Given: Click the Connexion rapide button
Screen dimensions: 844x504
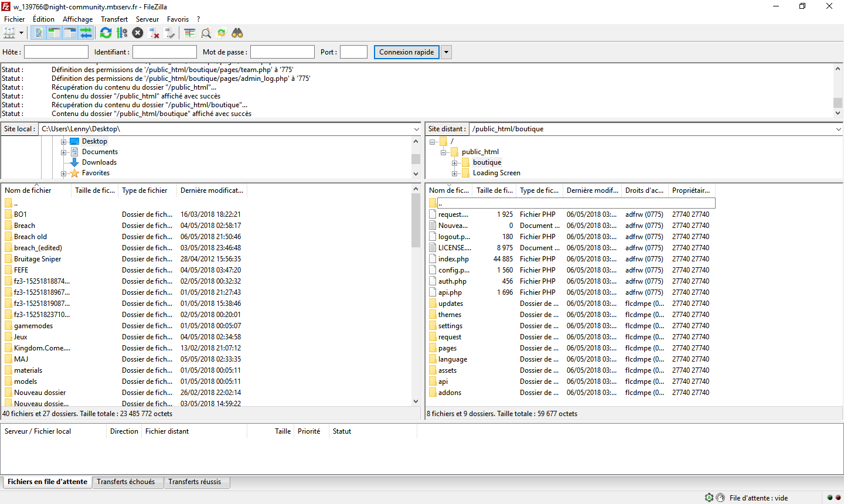Looking at the screenshot, I should pyautogui.click(x=406, y=52).
